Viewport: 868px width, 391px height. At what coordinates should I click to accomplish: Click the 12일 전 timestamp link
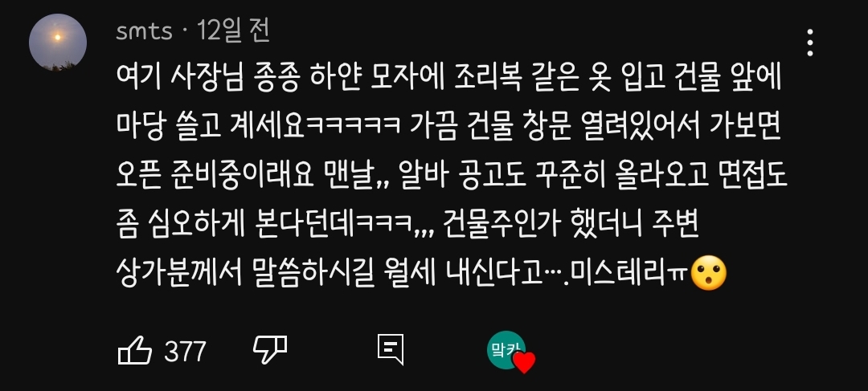233,31
